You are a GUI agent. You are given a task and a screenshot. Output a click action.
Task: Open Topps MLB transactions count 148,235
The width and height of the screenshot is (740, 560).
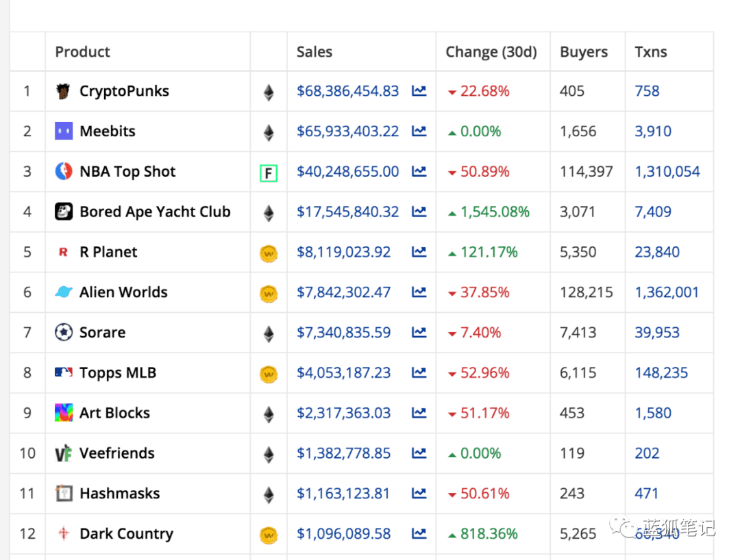point(661,372)
